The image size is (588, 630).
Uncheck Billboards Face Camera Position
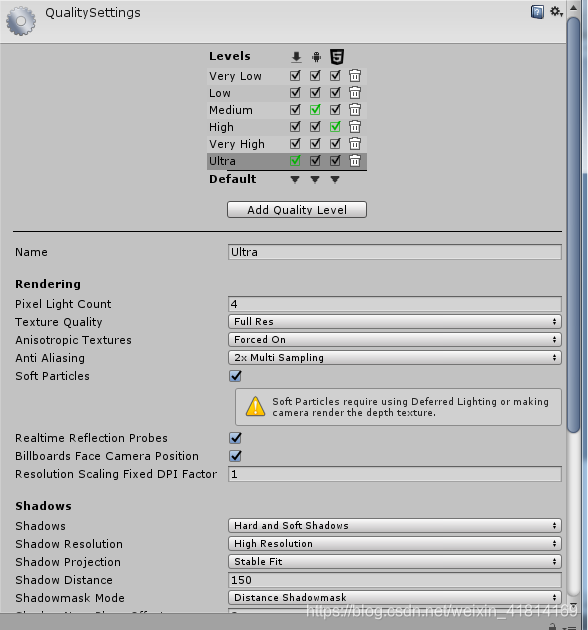click(x=236, y=456)
